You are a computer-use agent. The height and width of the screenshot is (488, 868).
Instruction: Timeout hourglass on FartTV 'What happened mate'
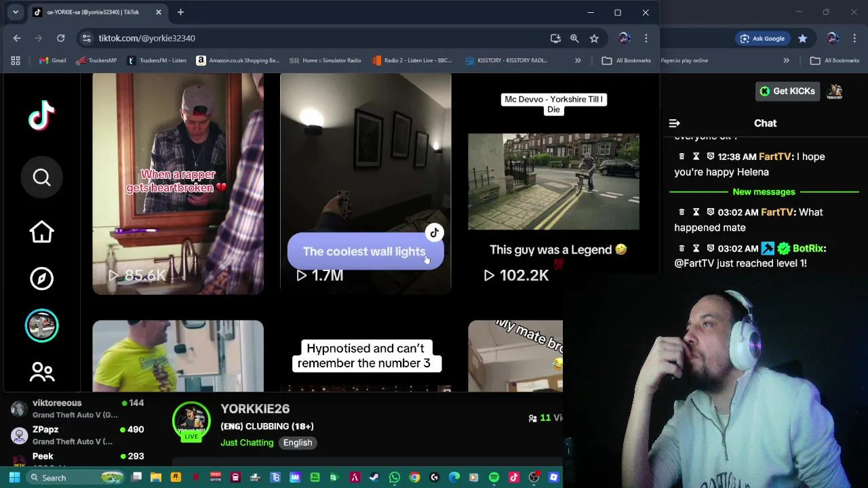(x=696, y=212)
